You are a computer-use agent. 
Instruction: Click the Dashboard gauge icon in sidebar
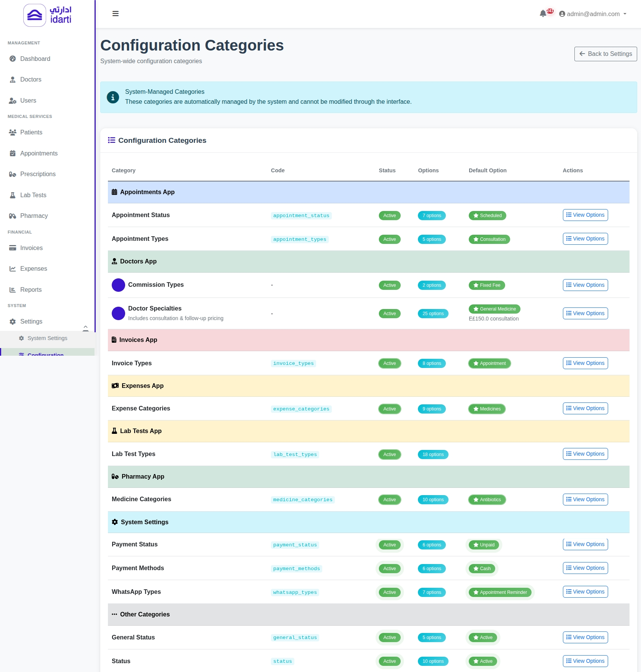[13, 59]
